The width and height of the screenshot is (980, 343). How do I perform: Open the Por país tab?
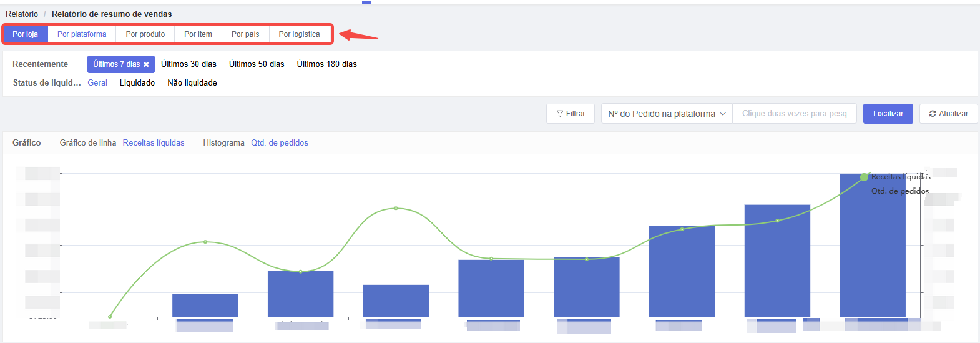point(245,34)
